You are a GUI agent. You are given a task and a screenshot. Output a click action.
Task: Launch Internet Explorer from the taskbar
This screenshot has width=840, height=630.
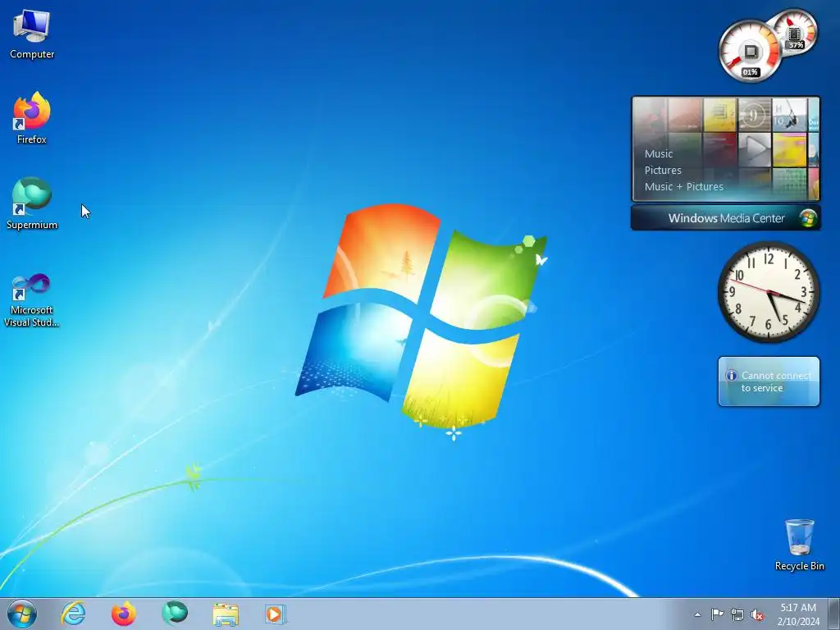pyautogui.click(x=73, y=614)
